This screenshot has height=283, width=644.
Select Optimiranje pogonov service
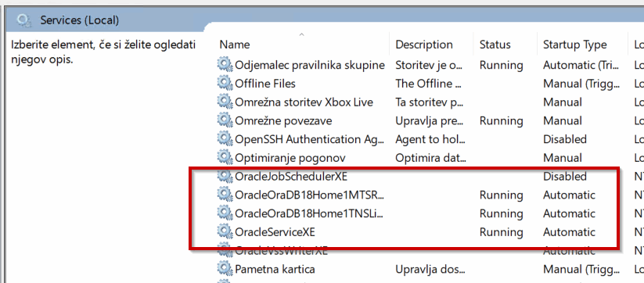(x=290, y=157)
